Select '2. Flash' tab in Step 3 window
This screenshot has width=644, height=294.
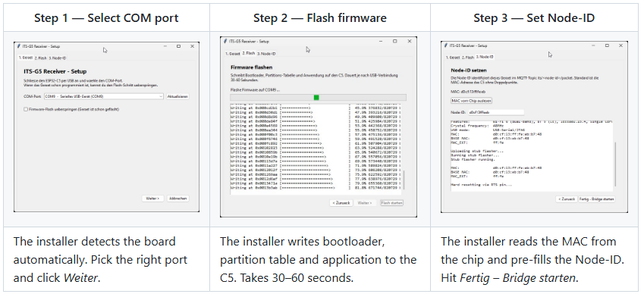click(468, 58)
